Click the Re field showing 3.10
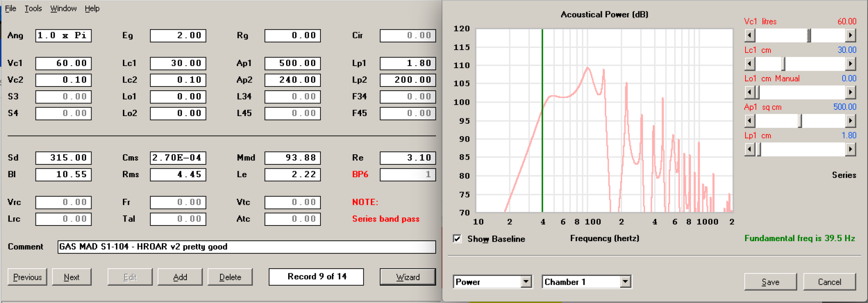Viewport: 868px width, 303px height. (x=408, y=158)
